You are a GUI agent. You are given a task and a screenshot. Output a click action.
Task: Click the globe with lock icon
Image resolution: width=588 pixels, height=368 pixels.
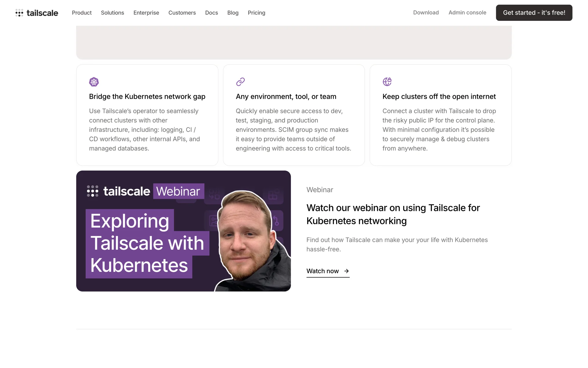387,82
